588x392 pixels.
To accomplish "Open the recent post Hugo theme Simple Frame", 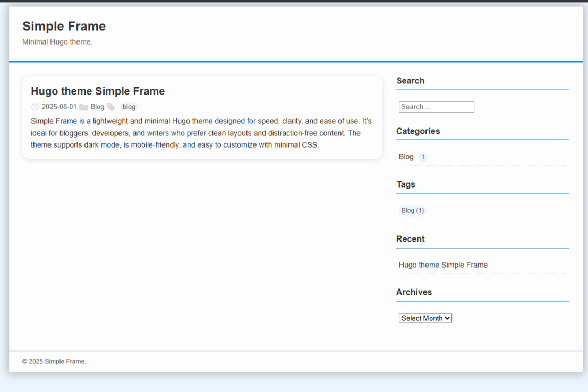I will click(443, 265).
